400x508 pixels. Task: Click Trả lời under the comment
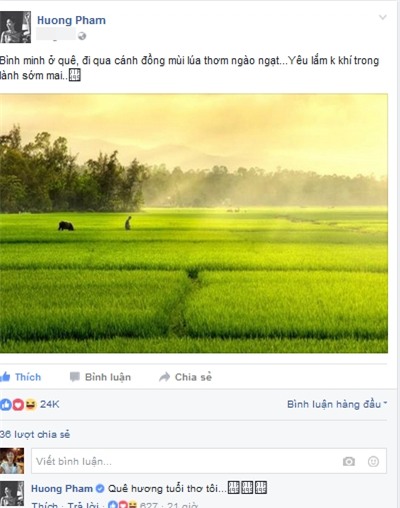[x=83, y=504]
